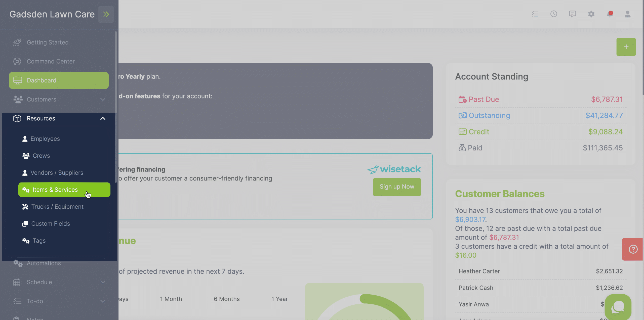Image resolution: width=644 pixels, height=320 pixels.
Task: Click the red help question mark icon
Action: [633, 249]
